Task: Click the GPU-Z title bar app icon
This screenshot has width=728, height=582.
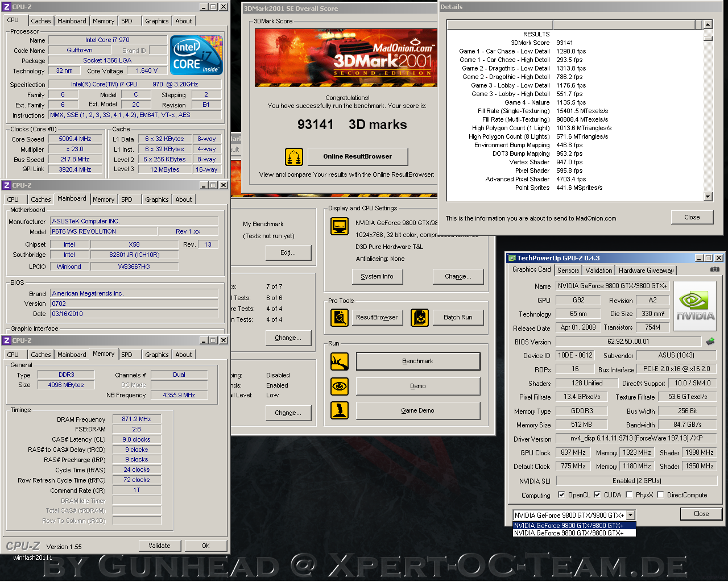Action: [512, 258]
